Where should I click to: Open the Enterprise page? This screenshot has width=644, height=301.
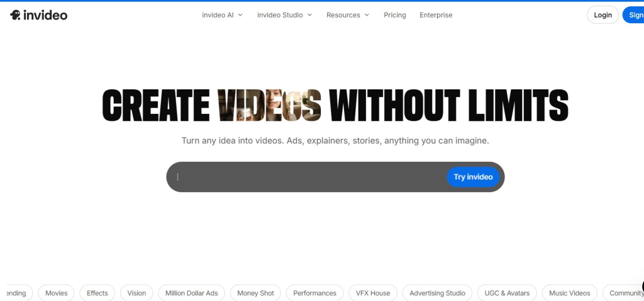pyautogui.click(x=436, y=15)
